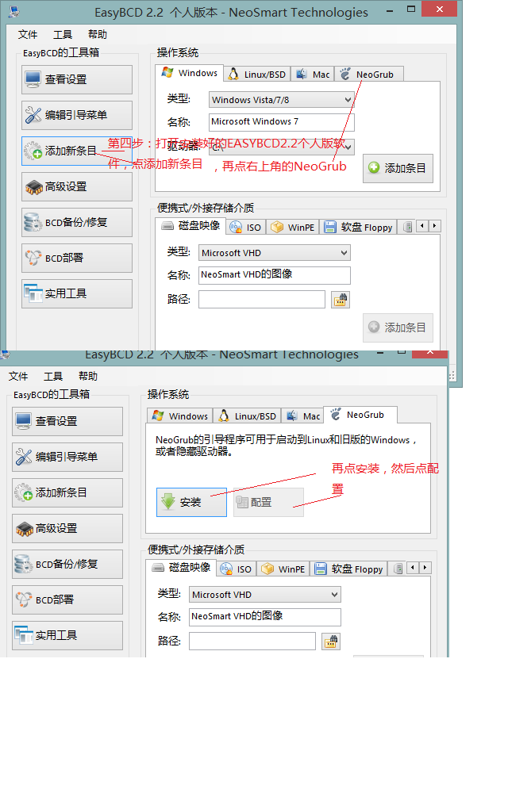Click browse path icon in upper window

[x=341, y=300]
